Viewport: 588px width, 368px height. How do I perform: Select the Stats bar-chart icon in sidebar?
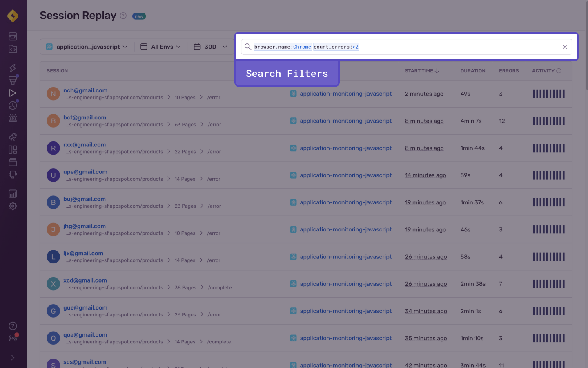coord(13,193)
